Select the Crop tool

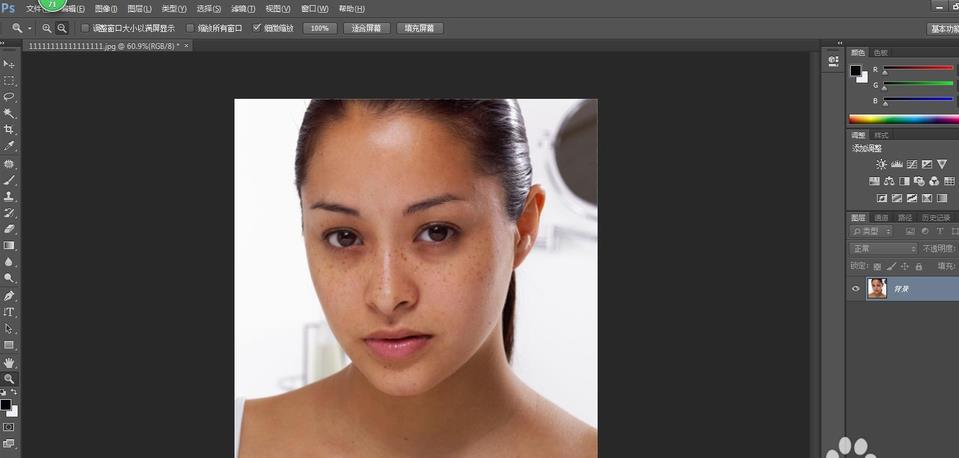click(x=9, y=130)
